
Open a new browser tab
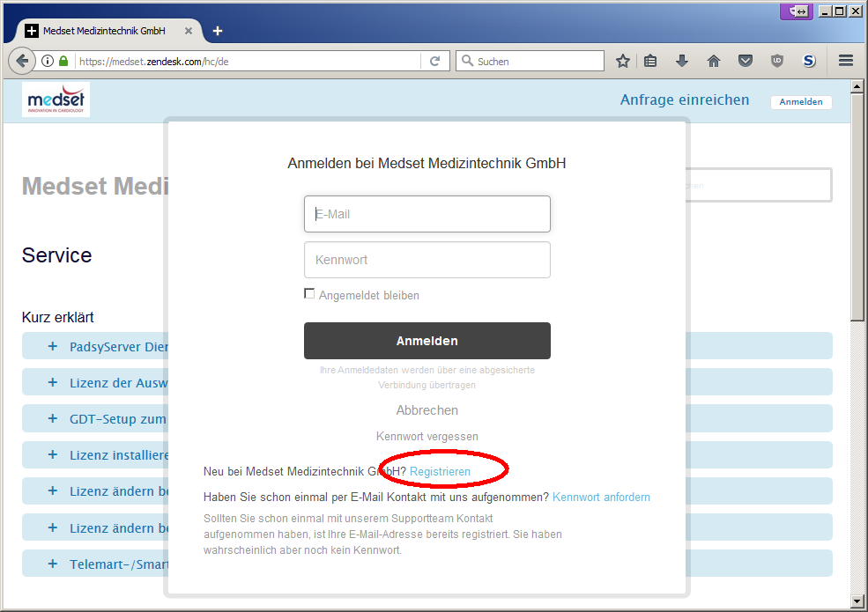click(x=218, y=31)
